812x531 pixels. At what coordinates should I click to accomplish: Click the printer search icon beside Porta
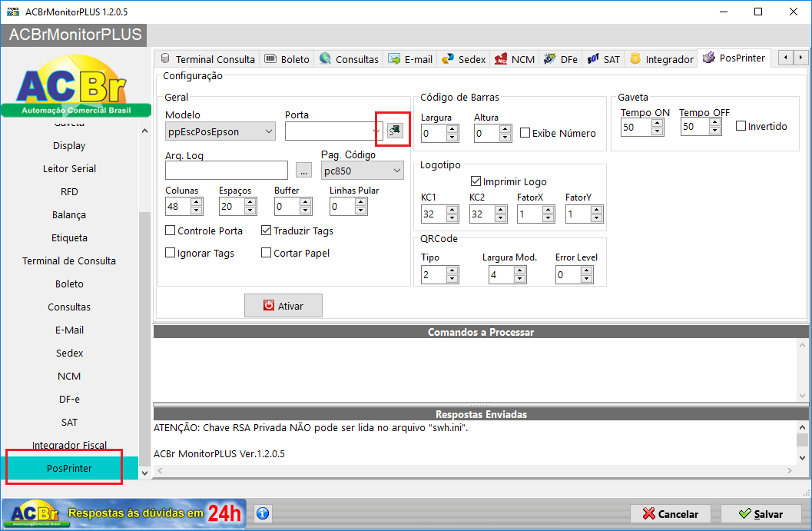pos(395,130)
